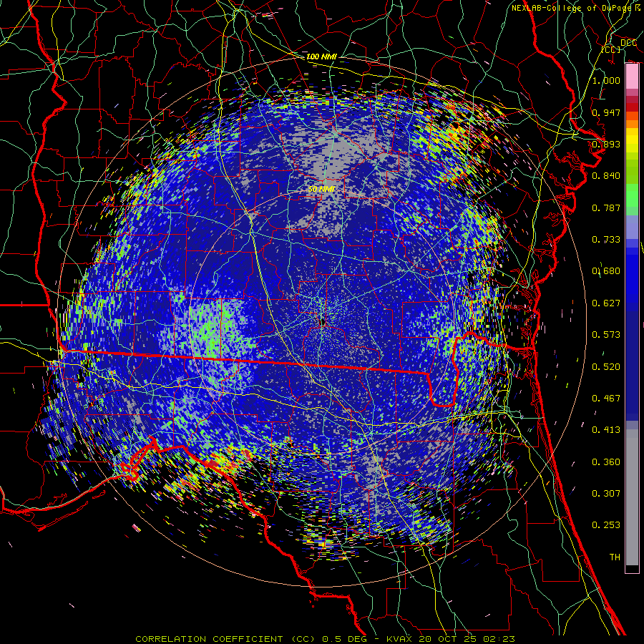Click the 0.787 legend value

(606, 208)
